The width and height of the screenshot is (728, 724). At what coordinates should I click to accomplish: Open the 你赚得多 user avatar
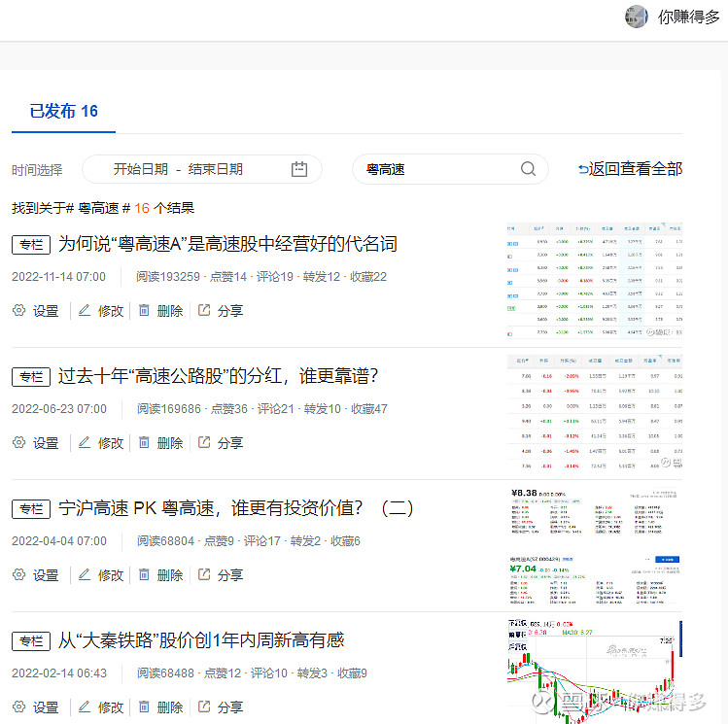click(x=636, y=17)
